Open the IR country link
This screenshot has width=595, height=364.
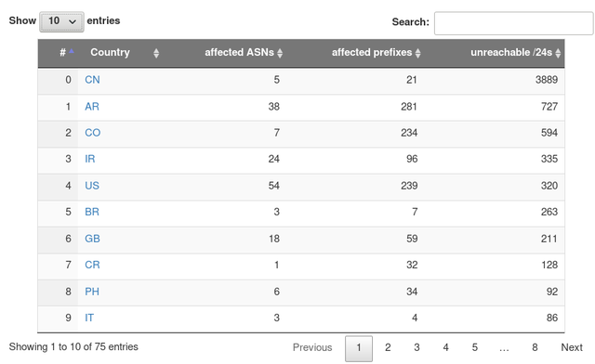click(90, 159)
